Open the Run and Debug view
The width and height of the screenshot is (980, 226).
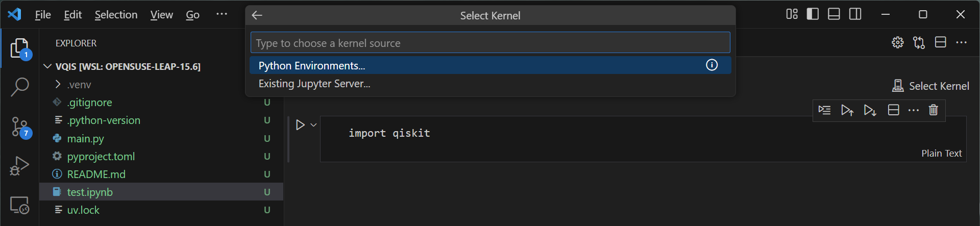(20, 166)
